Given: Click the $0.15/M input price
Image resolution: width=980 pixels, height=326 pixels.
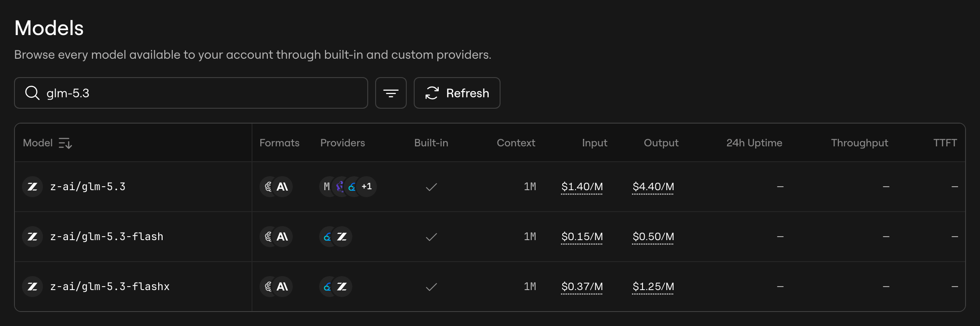Looking at the screenshot, I should 582,237.
